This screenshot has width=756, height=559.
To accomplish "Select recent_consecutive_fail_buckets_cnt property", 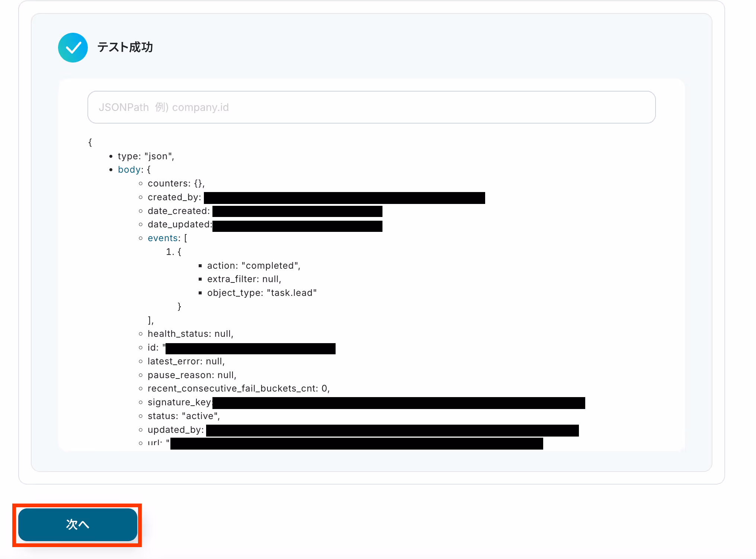I will click(238, 389).
